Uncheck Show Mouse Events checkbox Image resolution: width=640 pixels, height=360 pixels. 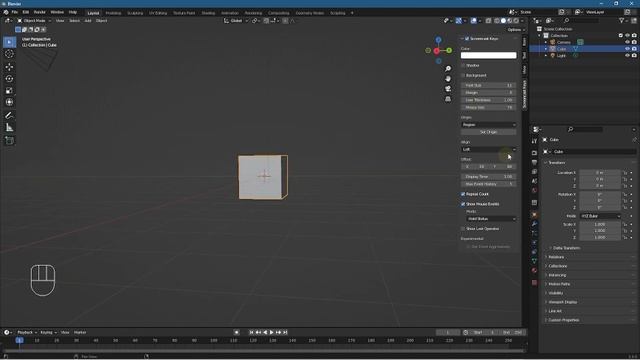[463, 204]
